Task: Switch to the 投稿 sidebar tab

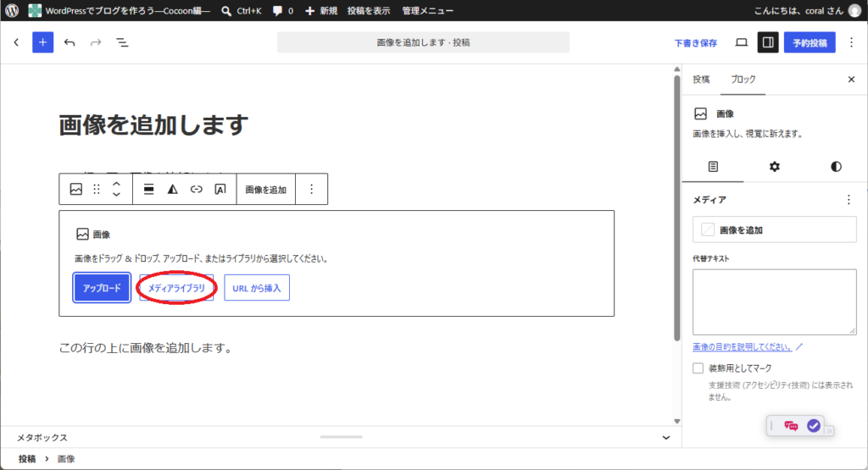Action: pos(701,79)
